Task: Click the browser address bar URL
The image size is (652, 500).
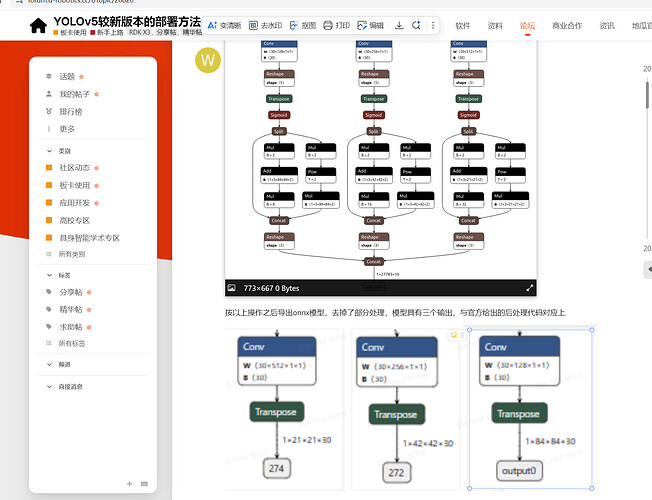Action: (81, 2)
